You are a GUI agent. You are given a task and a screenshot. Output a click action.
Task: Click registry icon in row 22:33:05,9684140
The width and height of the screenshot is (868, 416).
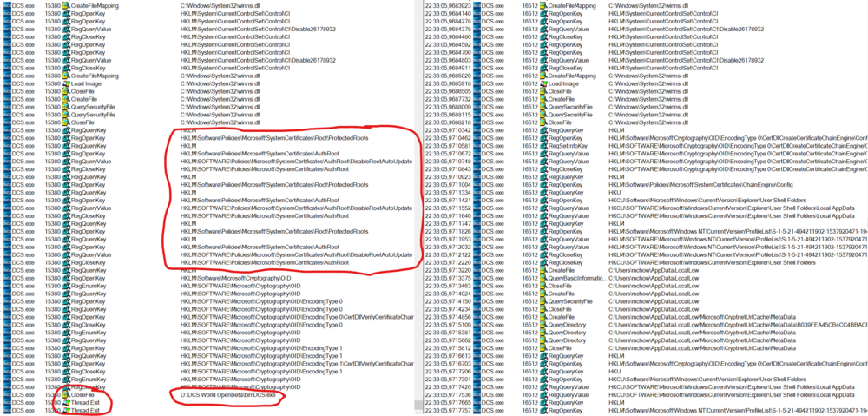(543, 13)
